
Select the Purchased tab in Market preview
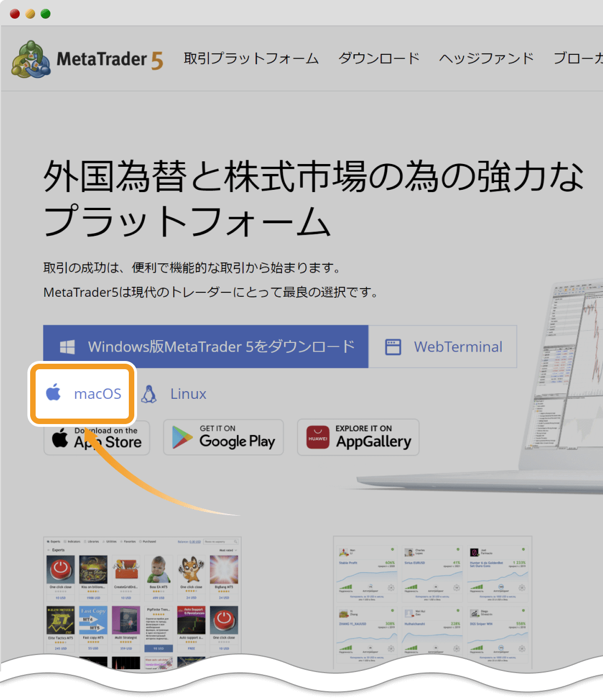click(x=148, y=541)
